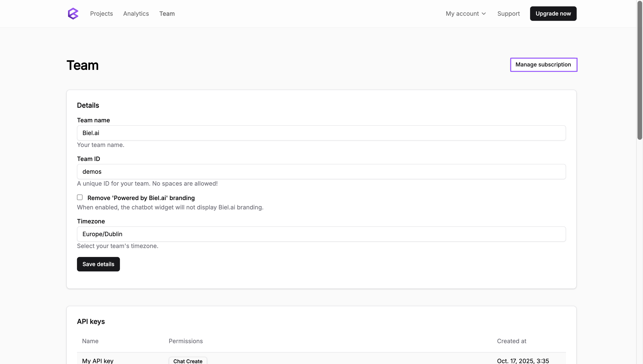Focus the Team name input field
The image size is (643, 364).
[321, 133]
